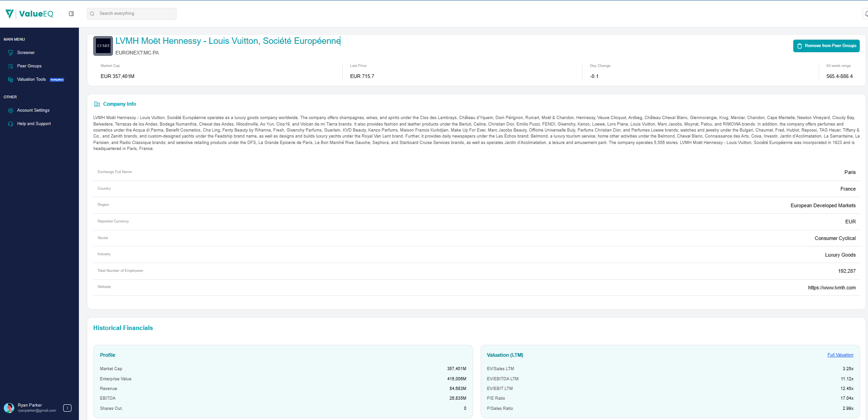
Task: Click EBITDA value 26,835M
Action: pyautogui.click(x=458, y=398)
